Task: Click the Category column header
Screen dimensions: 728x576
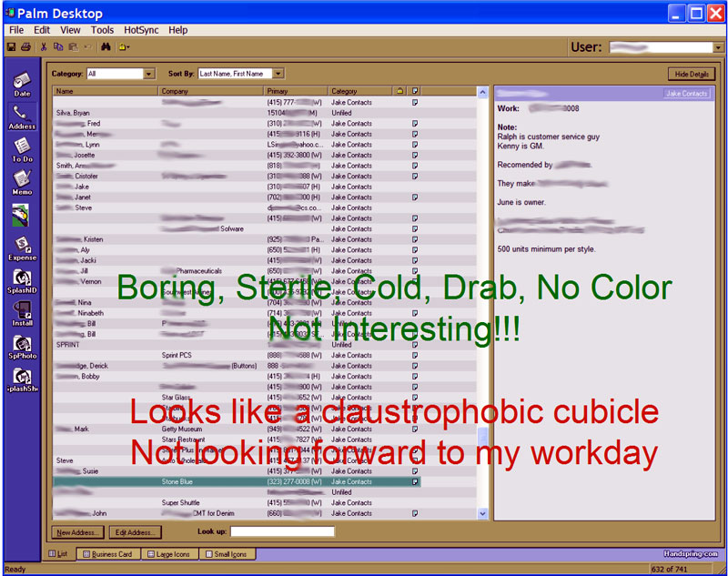Action: point(361,91)
